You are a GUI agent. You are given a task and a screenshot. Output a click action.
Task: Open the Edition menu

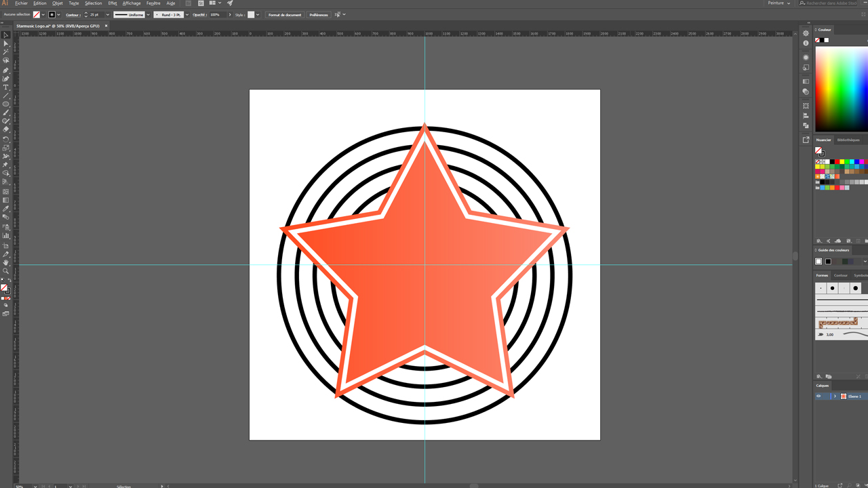(40, 3)
